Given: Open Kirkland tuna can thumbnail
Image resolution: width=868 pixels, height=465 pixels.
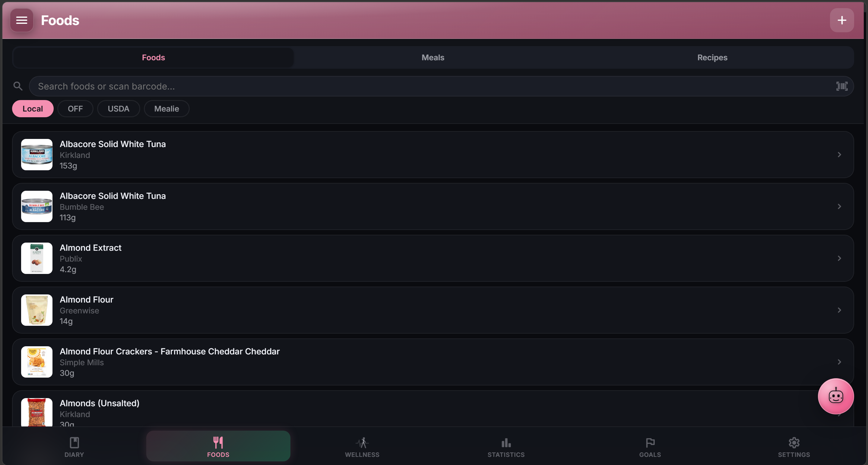Looking at the screenshot, I should click(37, 155).
